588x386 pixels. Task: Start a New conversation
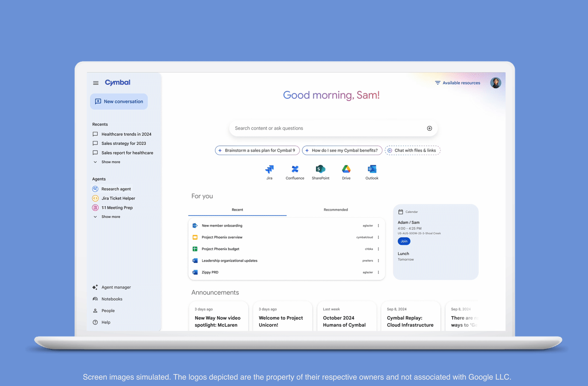[119, 101]
